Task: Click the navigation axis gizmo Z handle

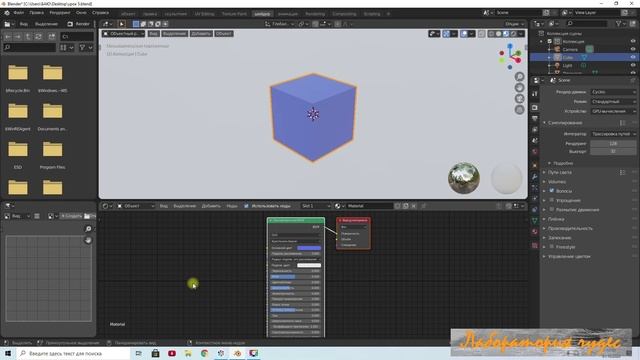Action: point(510,47)
